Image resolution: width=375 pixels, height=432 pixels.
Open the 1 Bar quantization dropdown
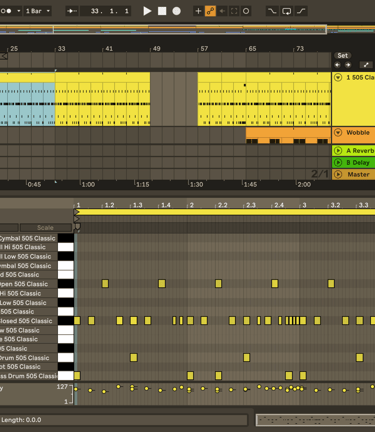pyautogui.click(x=38, y=11)
